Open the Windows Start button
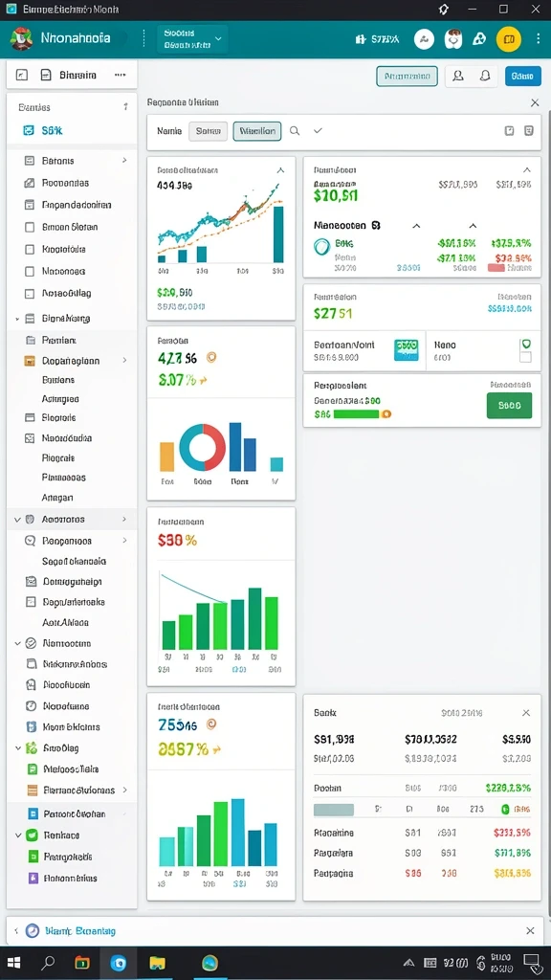 click(13, 963)
